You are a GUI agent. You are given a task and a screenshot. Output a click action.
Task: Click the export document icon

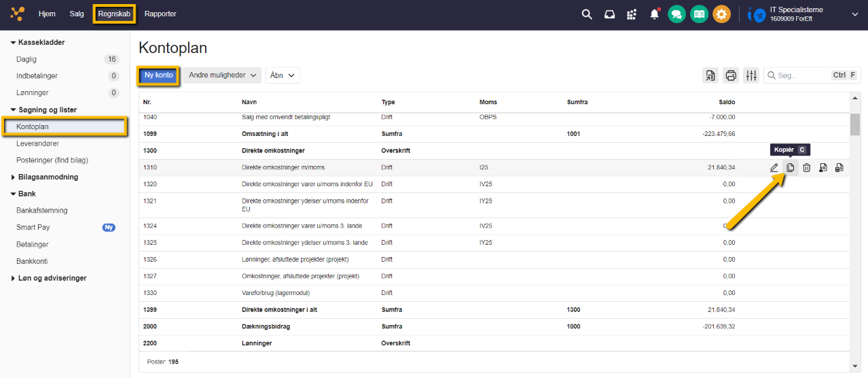click(x=710, y=75)
